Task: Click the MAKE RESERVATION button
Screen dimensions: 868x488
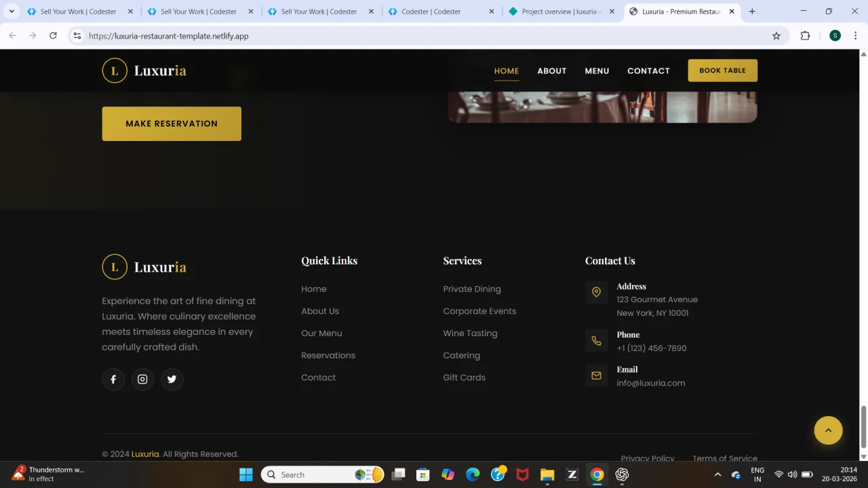Action: pos(172,123)
